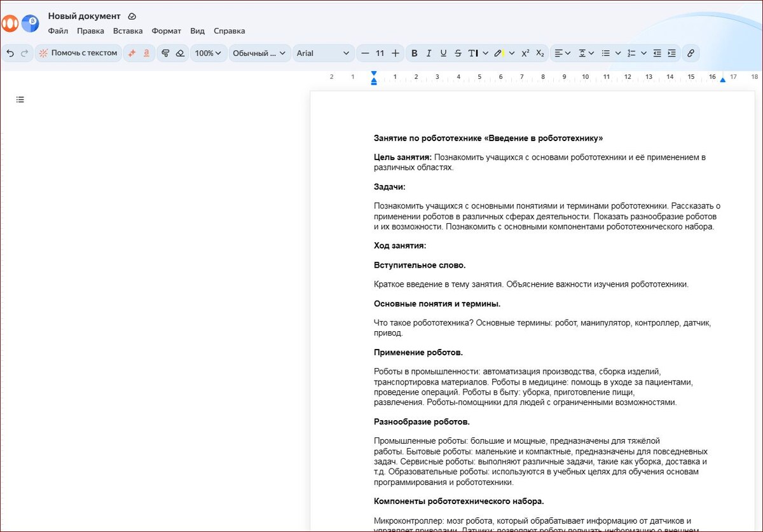Toggle italic formatting

(429, 53)
